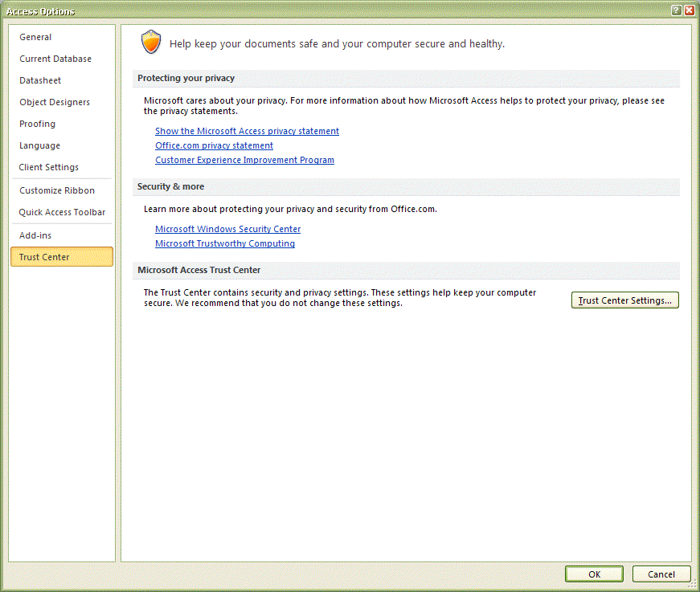Open Object Designers settings

point(55,102)
